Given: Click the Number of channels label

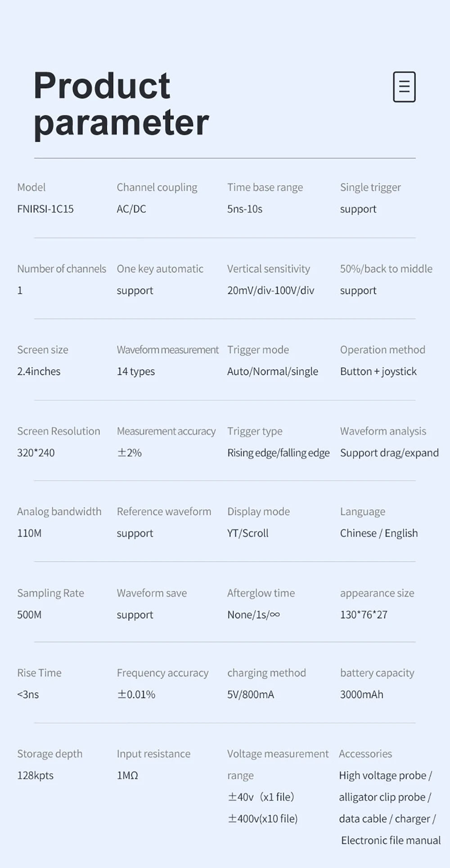Looking at the screenshot, I should coord(62,269).
